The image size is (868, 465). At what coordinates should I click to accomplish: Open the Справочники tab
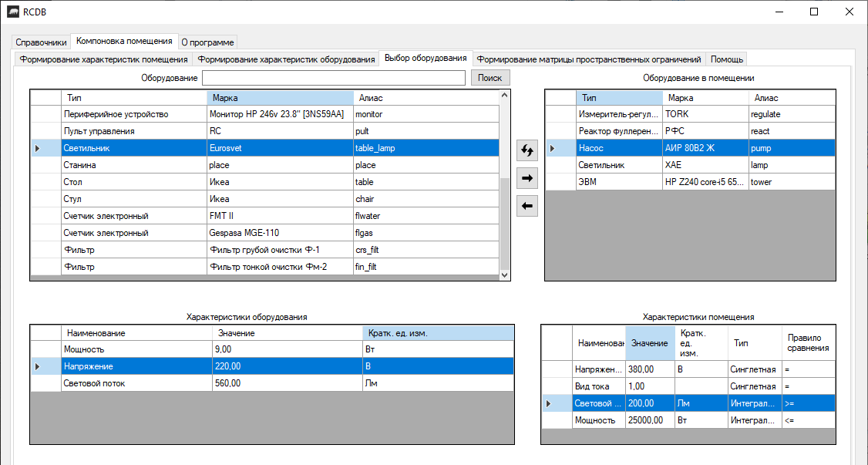click(x=41, y=42)
